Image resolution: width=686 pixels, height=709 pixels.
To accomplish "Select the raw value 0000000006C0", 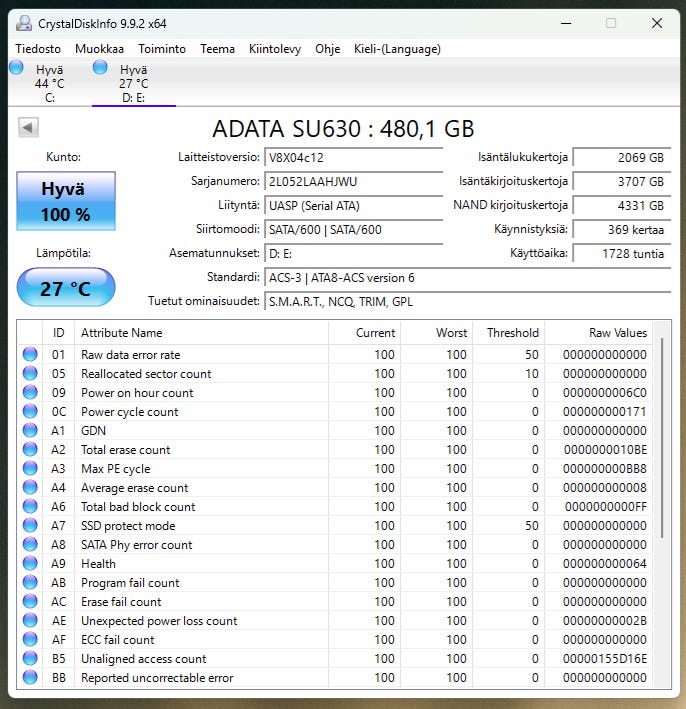I will coord(605,393).
